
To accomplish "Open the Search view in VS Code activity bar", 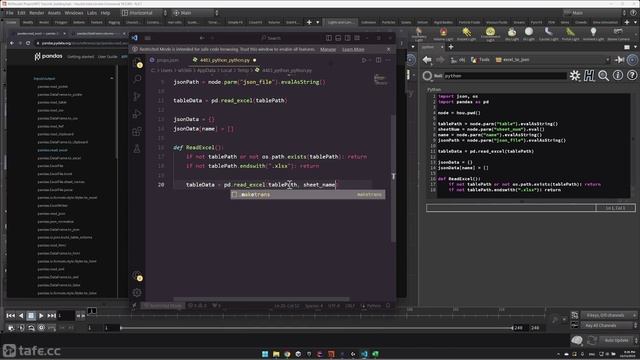I will (x=137, y=79).
